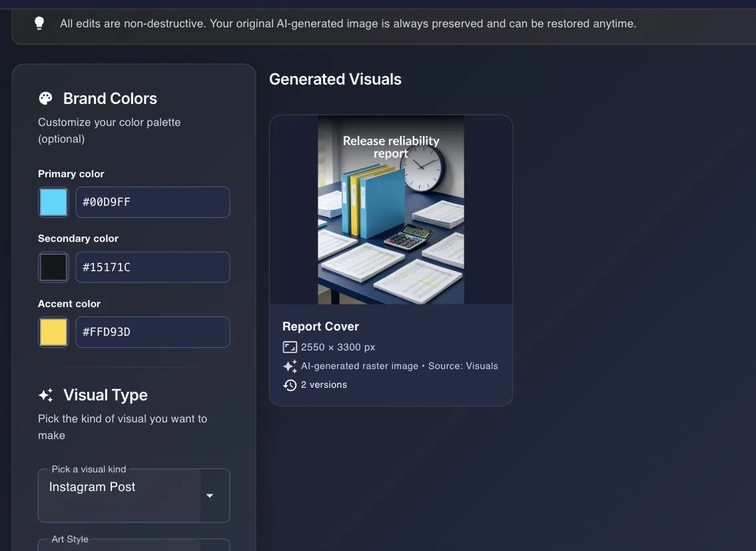Screen dimensions: 756x551
Task: Click the Accent color label
Action: click(x=69, y=304)
